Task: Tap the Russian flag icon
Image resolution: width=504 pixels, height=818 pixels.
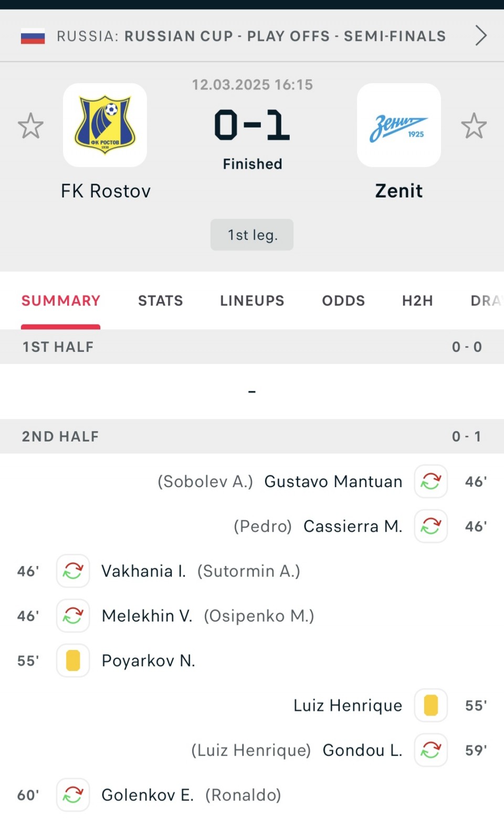Action: click(33, 37)
